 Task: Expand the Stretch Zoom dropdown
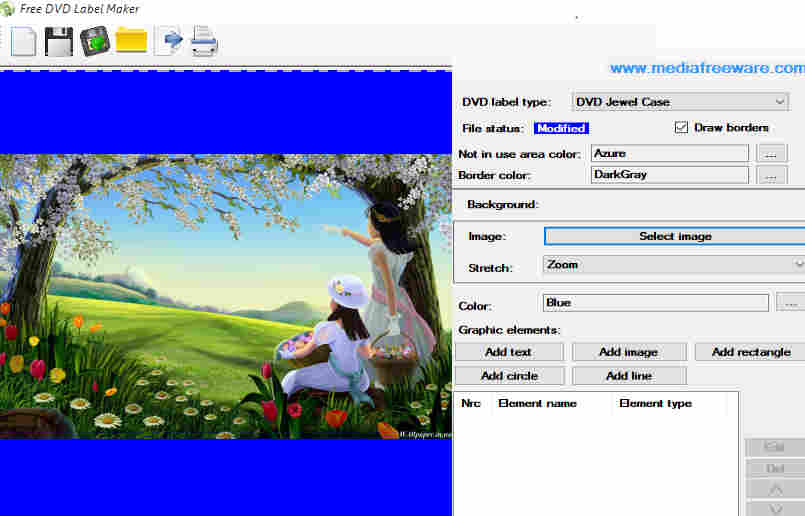[674, 264]
